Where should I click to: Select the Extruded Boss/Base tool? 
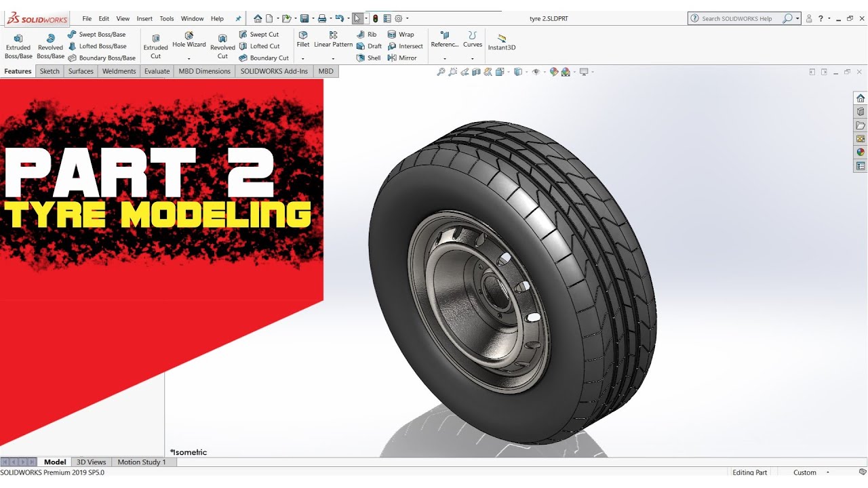pyautogui.click(x=18, y=47)
